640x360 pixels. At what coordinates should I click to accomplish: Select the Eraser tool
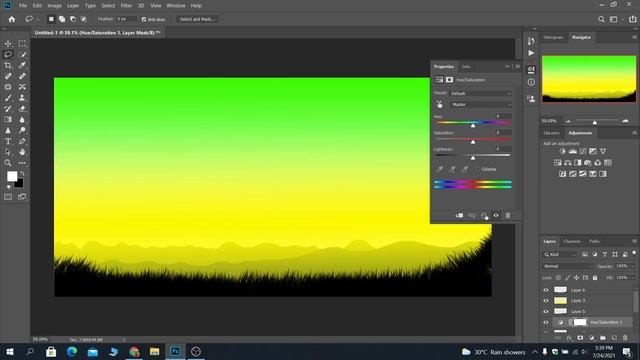click(22, 109)
